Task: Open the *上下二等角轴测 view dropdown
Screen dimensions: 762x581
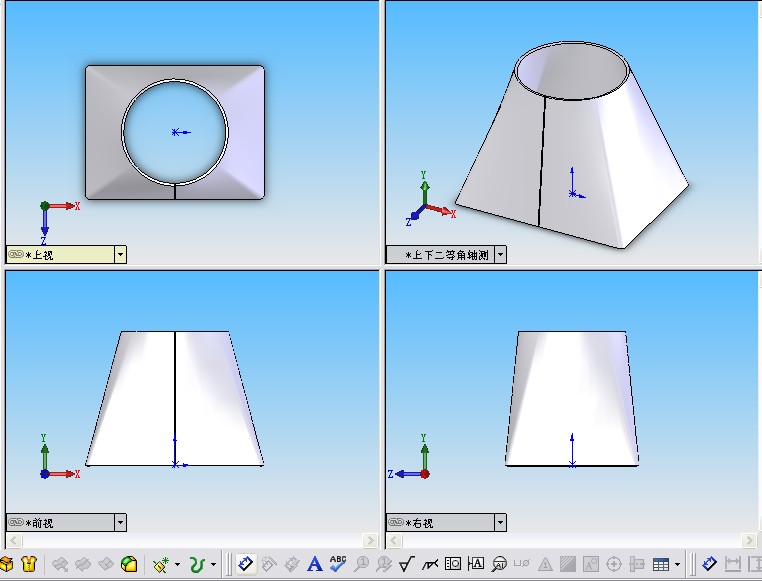Action: coord(501,255)
